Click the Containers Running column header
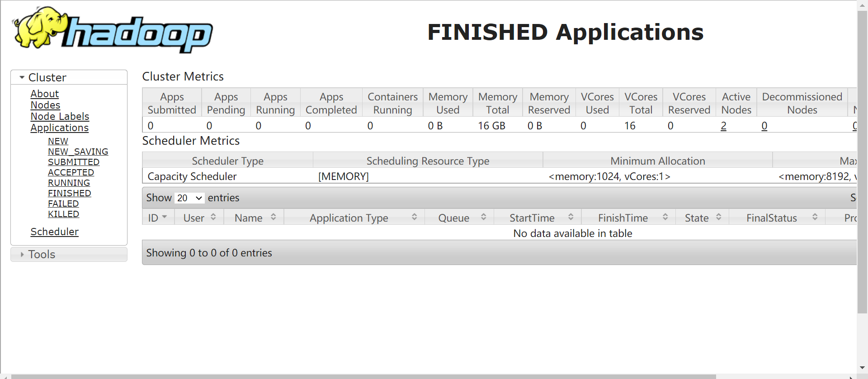Viewport: 868px width, 379px height. click(x=392, y=103)
